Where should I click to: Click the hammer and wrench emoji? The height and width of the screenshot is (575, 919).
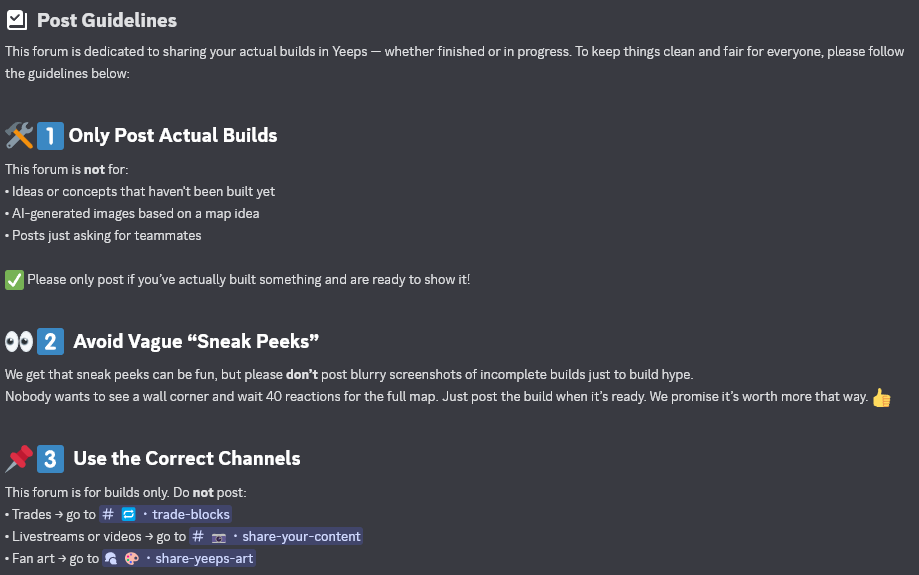point(19,136)
